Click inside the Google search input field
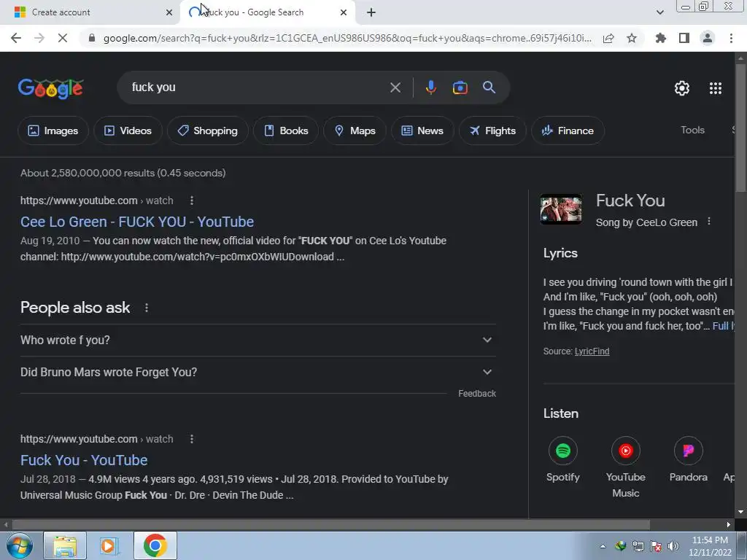This screenshot has height=560, width=747. [258, 87]
